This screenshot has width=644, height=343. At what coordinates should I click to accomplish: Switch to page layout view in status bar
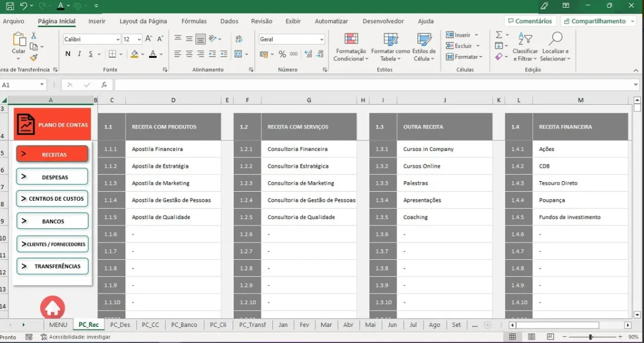(x=532, y=337)
